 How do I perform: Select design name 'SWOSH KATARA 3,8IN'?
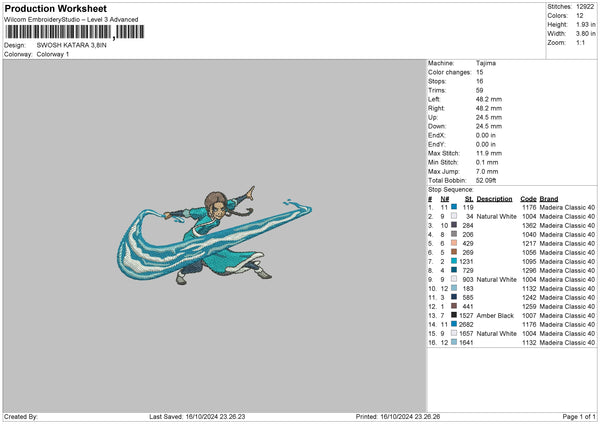[72, 45]
